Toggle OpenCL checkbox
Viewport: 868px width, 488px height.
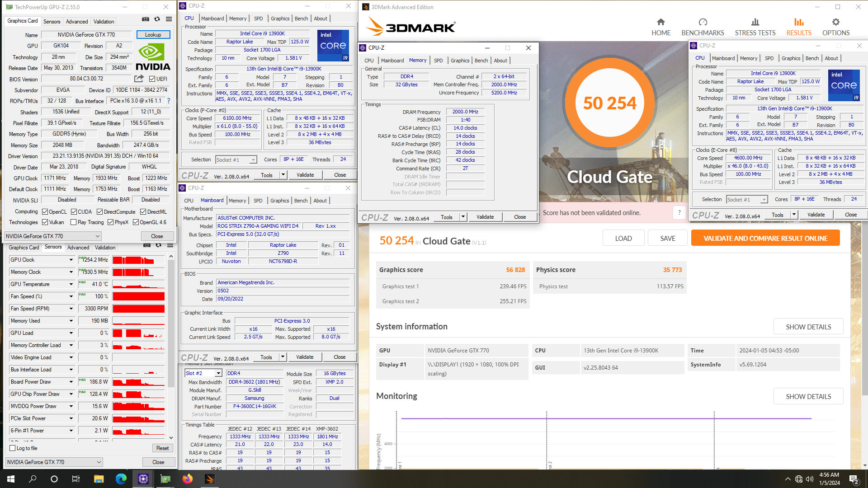tap(45, 212)
